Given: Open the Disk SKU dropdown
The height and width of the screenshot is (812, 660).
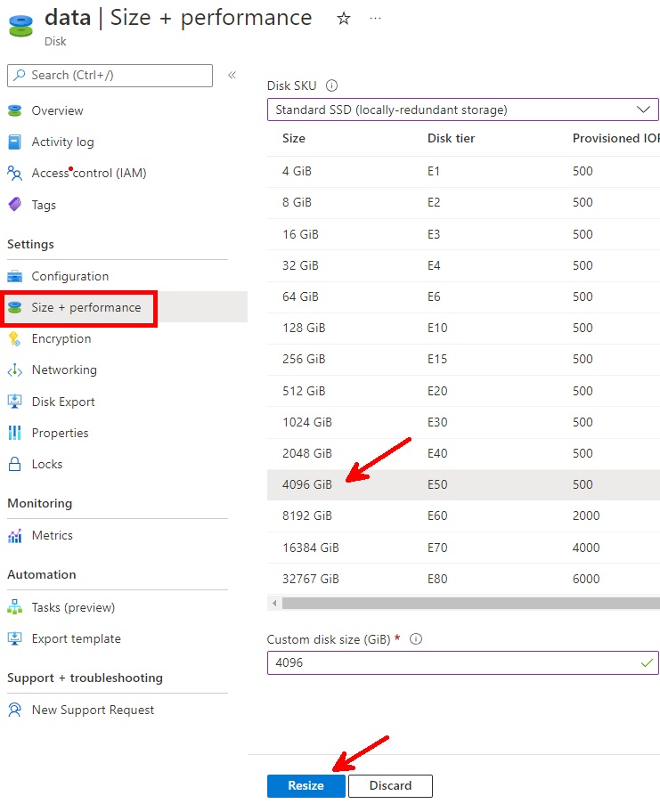Looking at the screenshot, I should 462,110.
